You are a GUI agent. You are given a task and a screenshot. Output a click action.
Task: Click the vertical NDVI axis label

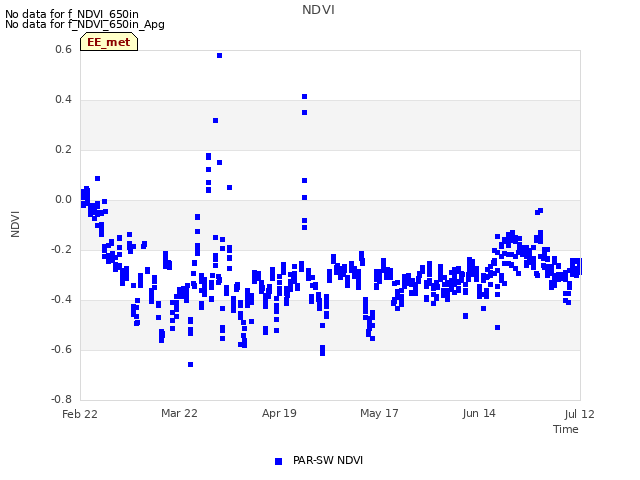15,224
